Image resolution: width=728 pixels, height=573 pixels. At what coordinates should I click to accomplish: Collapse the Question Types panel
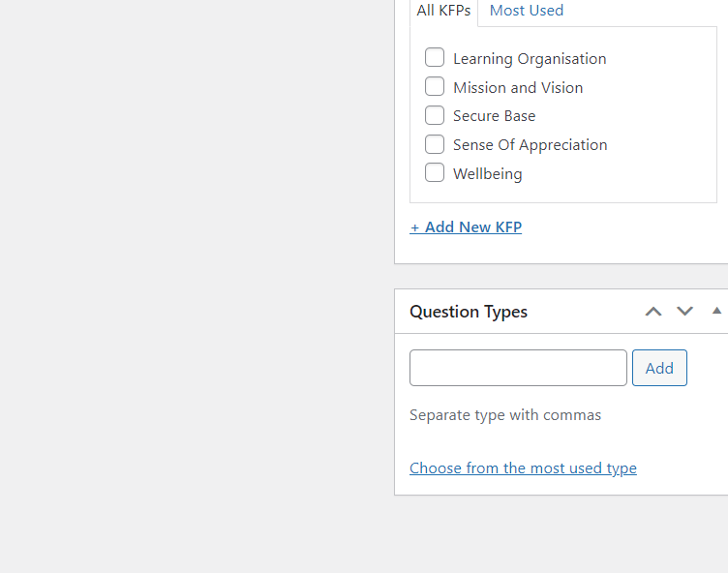pos(716,311)
